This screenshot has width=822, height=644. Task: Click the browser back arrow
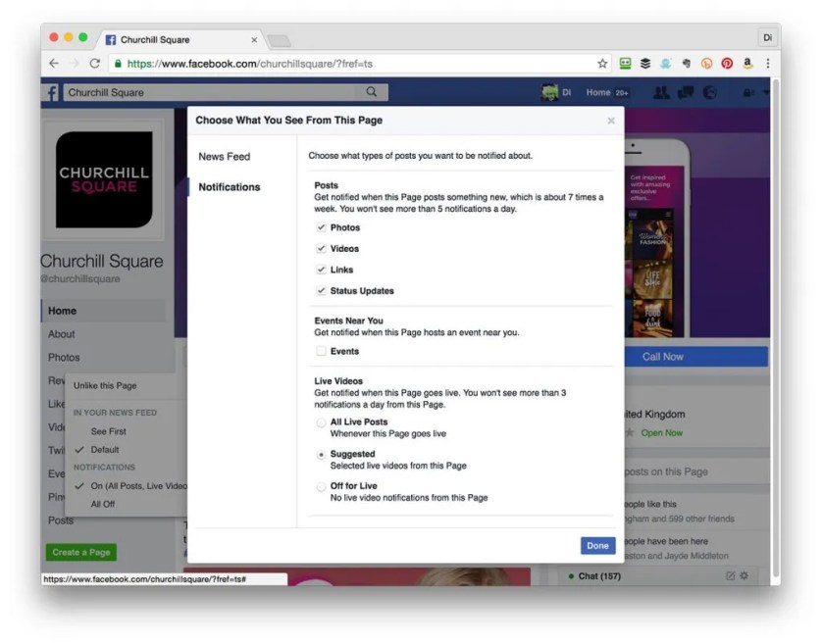(x=54, y=64)
